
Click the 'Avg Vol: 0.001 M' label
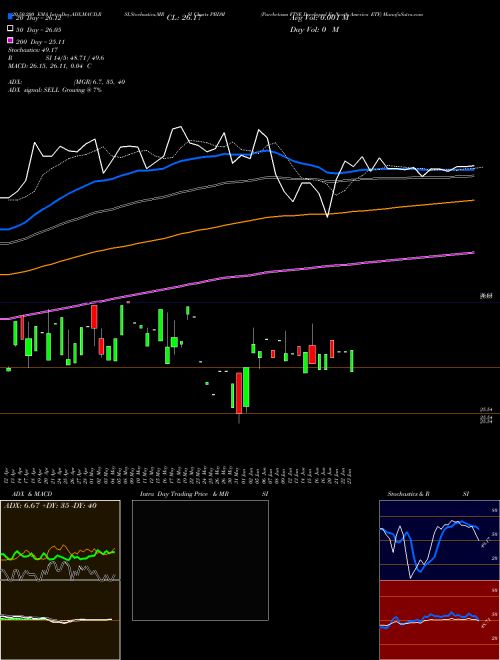[319, 18]
